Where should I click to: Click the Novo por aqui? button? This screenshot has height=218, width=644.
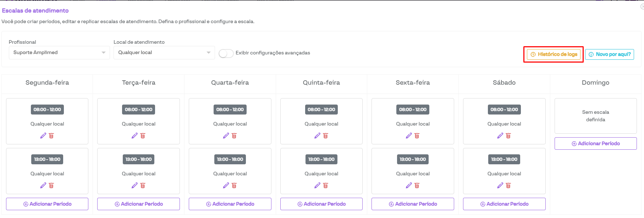(609, 54)
